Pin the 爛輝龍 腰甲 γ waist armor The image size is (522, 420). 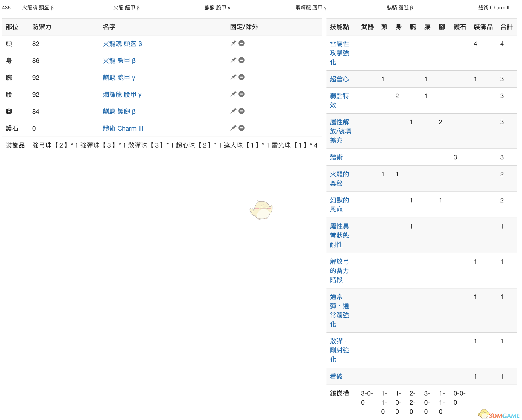pyautogui.click(x=233, y=94)
